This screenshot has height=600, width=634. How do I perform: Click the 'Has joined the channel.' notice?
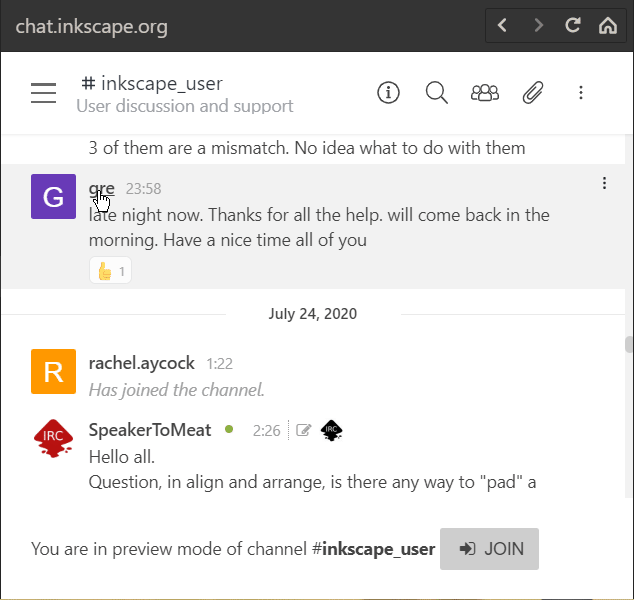[x=176, y=390]
